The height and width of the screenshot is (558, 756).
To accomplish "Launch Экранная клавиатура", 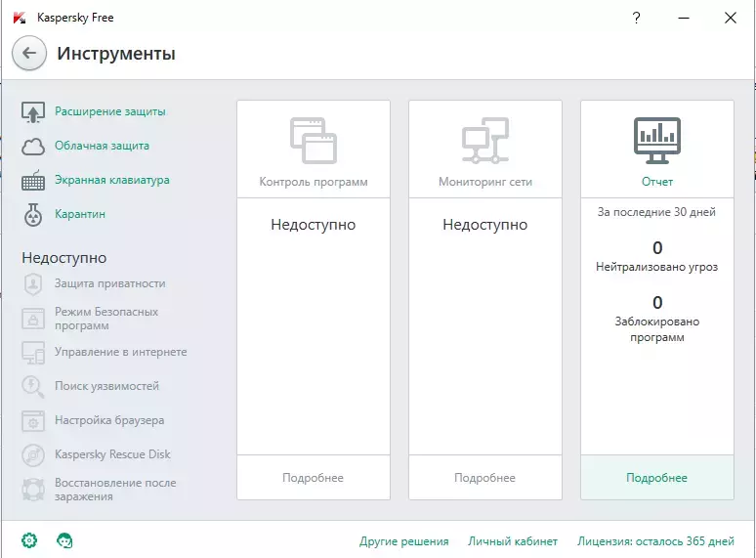I will 112,180.
